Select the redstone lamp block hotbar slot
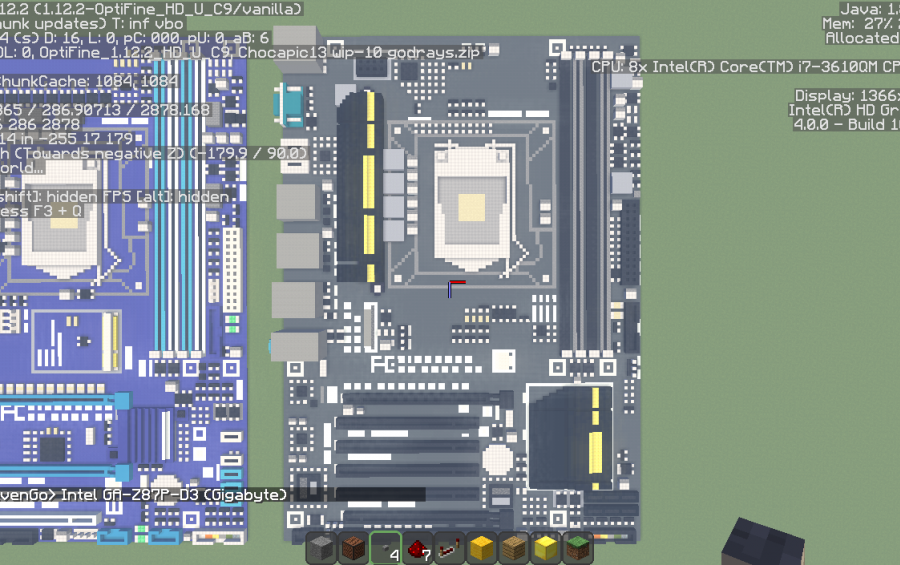Viewport: 900px width, 565px height. [x=352, y=549]
